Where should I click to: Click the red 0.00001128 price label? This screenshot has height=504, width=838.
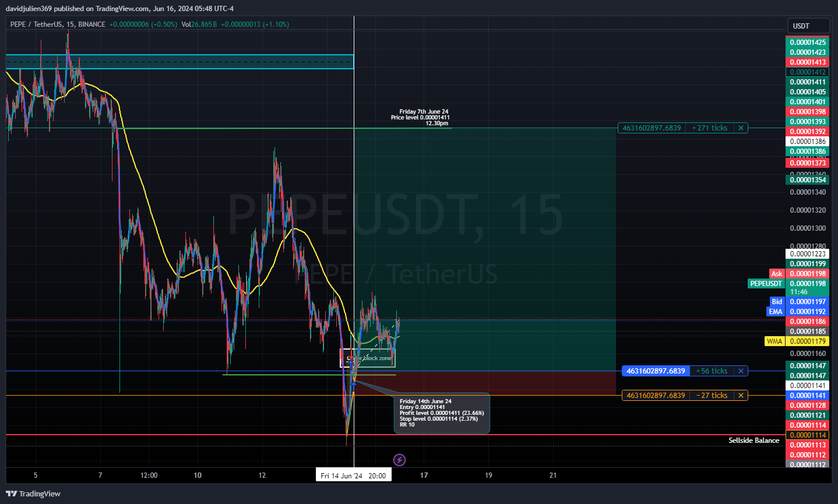pyautogui.click(x=808, y=406)
